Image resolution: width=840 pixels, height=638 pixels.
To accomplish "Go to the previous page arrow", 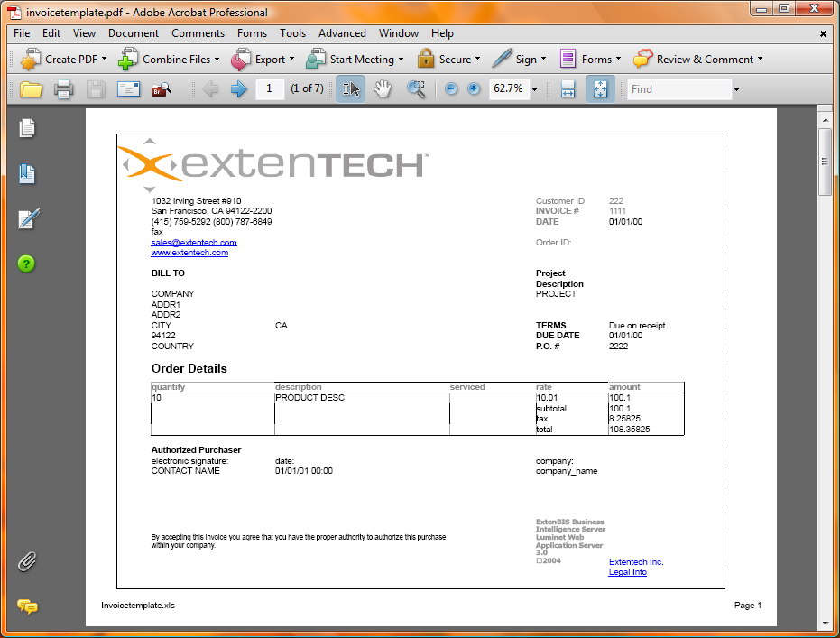I will [x=210, y=89].
